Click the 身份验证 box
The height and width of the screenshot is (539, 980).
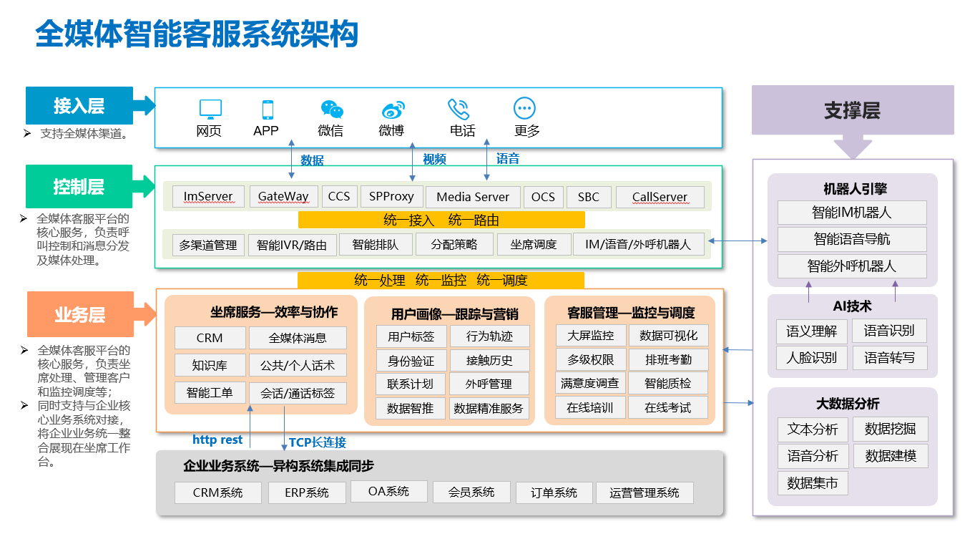tap(411, 360)
